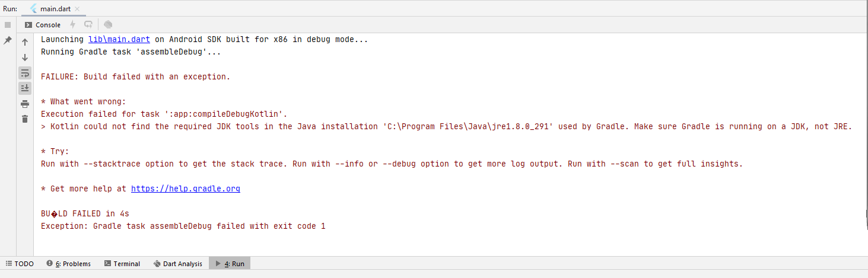
Task: Click the Up the Stack Trace arrow
Action: (25, 42)
